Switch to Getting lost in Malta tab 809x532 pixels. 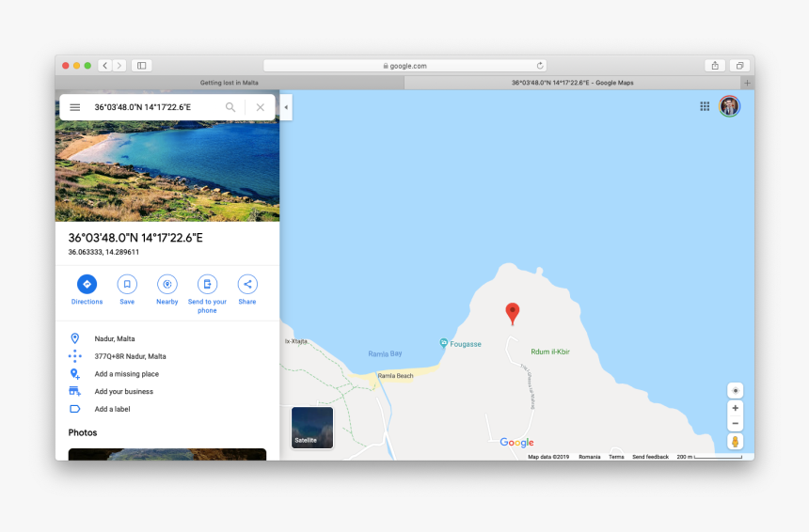click(x=230, y=83)
